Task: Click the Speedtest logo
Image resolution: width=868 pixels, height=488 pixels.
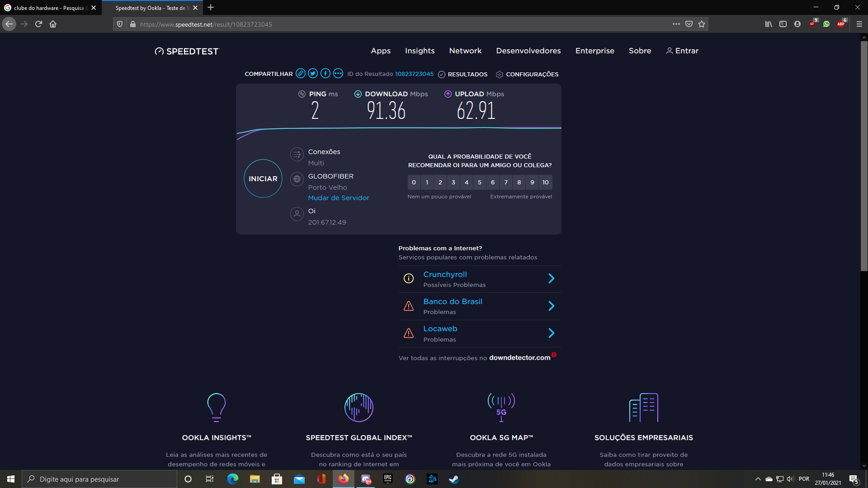Action: (x=186, y=51)
